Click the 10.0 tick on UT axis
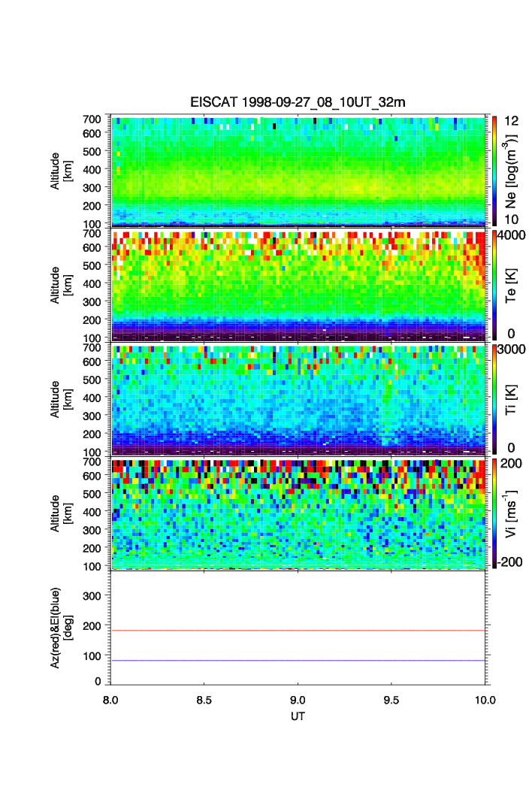532x799 pixels. point(485,700)
